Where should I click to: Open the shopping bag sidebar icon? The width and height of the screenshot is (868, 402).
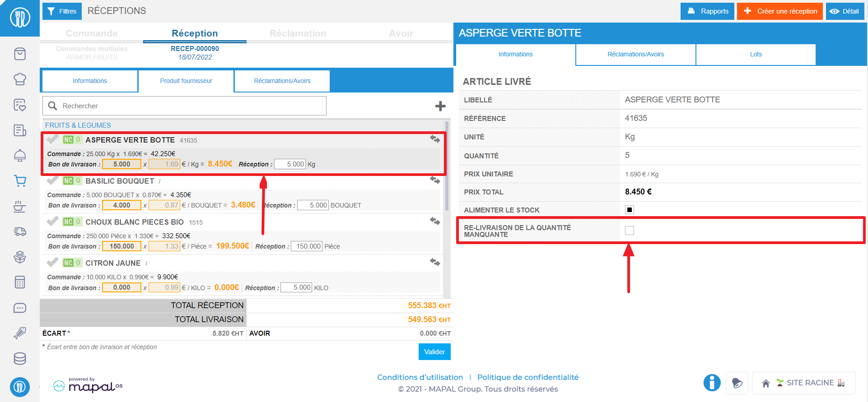click(x=20, y=54)
